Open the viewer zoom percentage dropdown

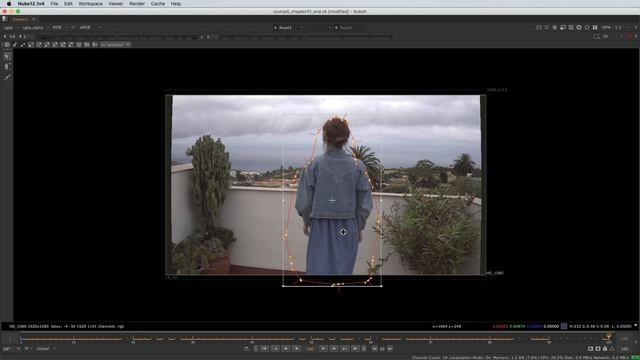606,27
